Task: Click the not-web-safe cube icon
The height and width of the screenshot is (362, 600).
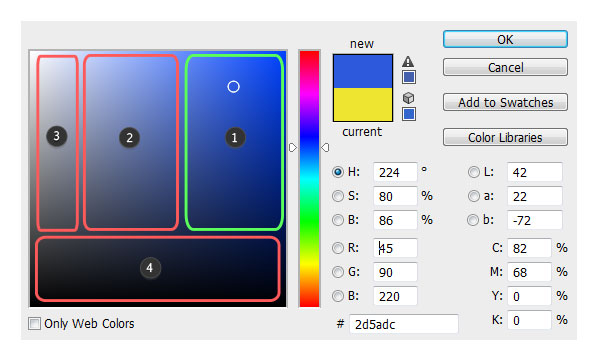Action: tap(408, 98)
